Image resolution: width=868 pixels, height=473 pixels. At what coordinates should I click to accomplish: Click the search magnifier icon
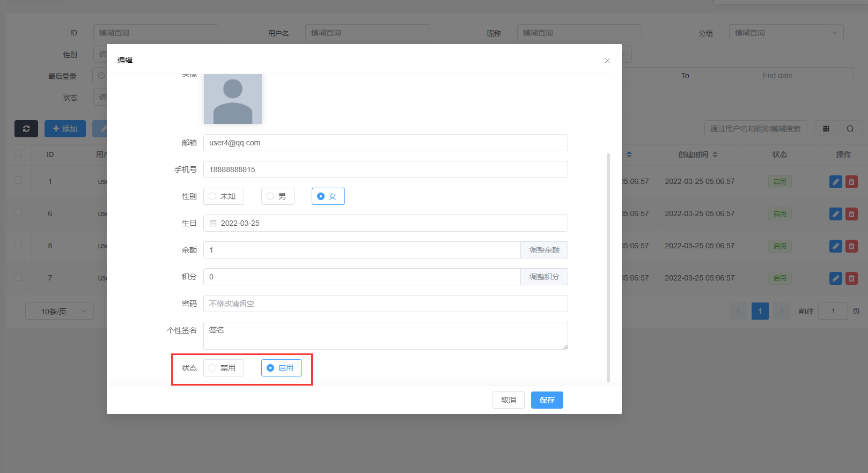tap(850, 129)
